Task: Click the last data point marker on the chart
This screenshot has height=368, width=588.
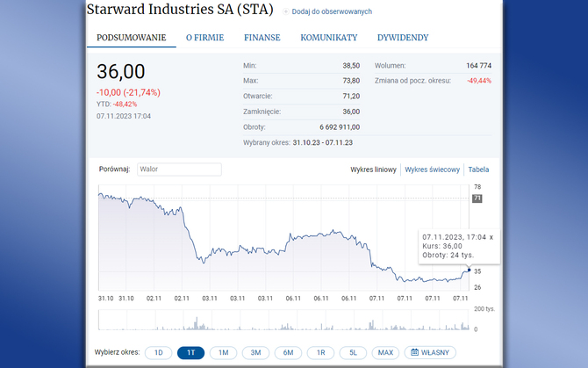Action: 469,271
